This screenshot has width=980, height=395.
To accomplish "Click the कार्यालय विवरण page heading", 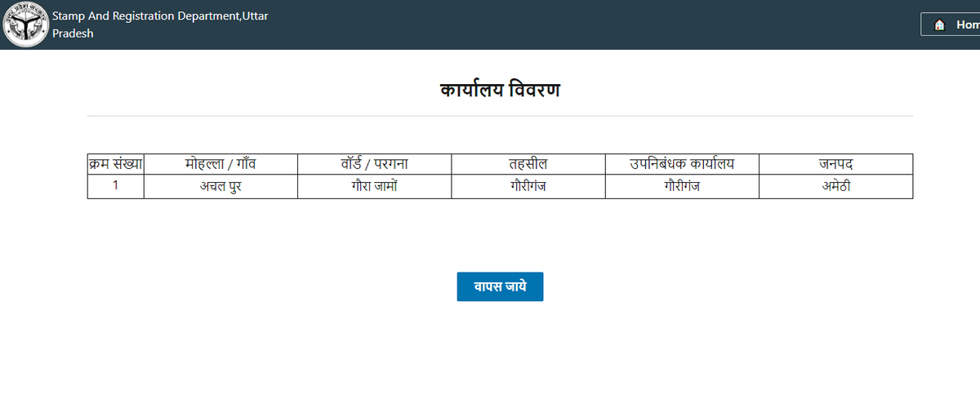I will [500, 89].
